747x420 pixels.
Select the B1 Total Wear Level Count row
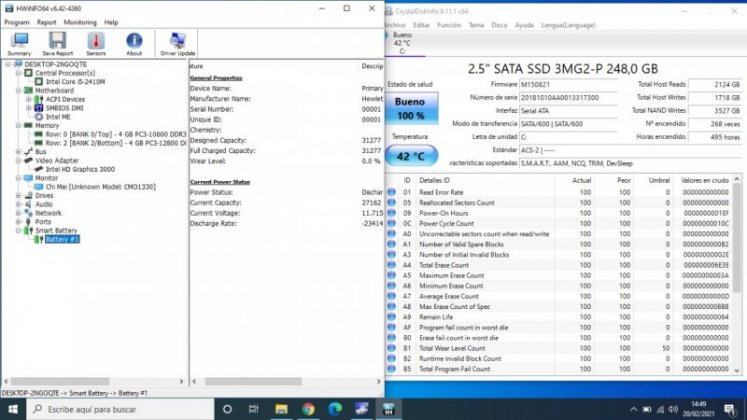[x=559, y=348]
